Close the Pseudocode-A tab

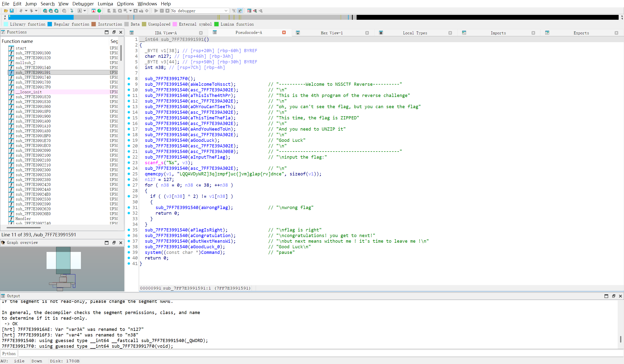coord(284,32)
